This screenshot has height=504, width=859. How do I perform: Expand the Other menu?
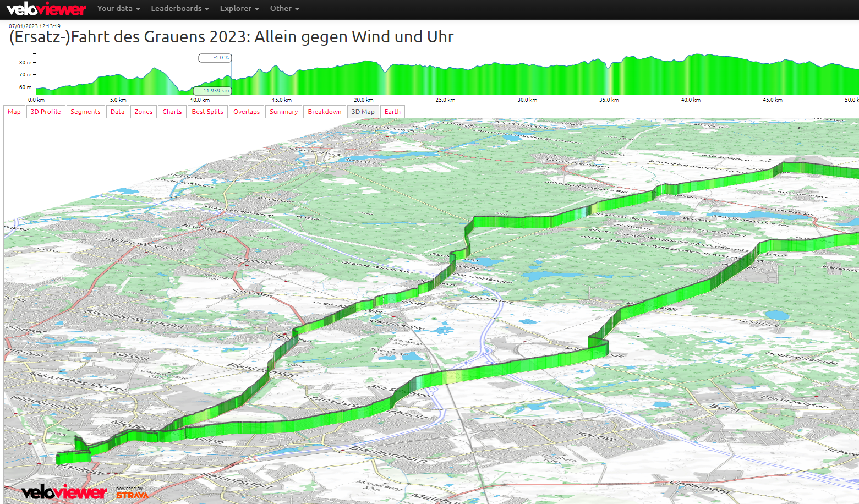(x=284, y=9)
